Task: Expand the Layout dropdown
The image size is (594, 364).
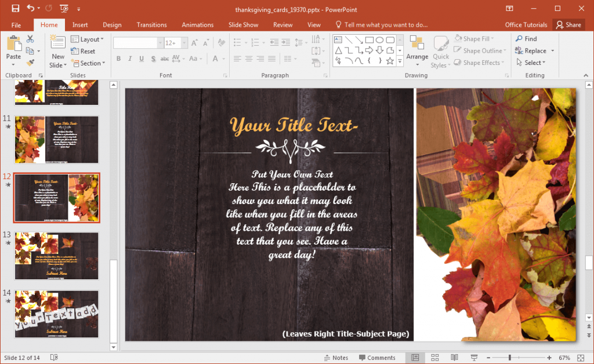Action: point(88,39)
